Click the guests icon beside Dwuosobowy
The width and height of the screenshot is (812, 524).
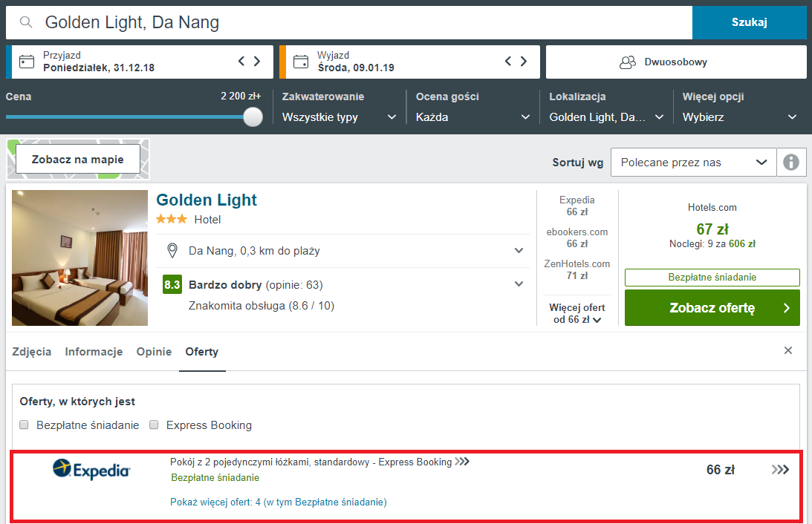[628, 62]
